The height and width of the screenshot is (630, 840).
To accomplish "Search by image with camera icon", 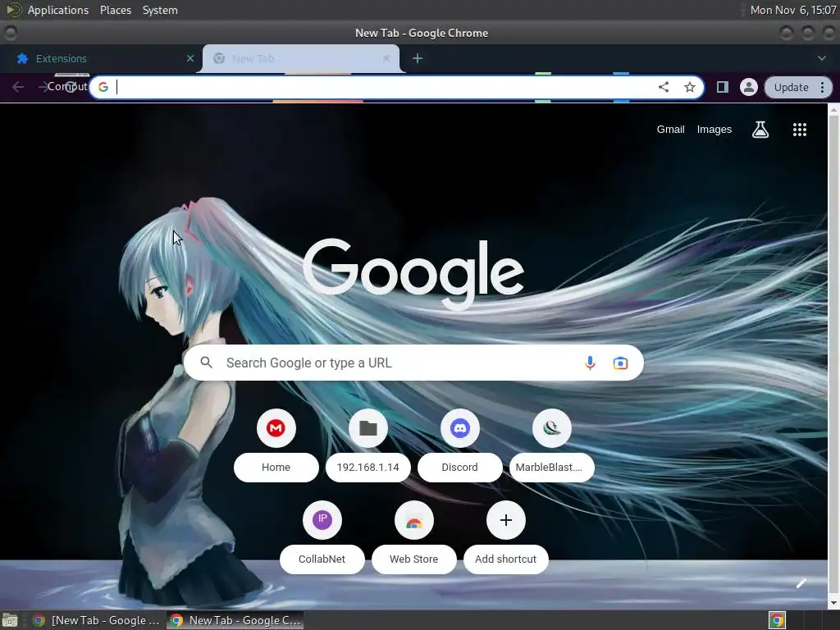I will point(620,363).
